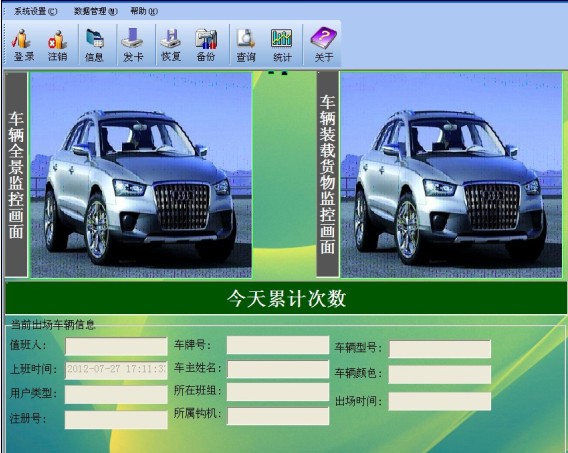568x453 pixels.
Task: Click the 车辆型号 input field
Action: click(x=440, y=349)
